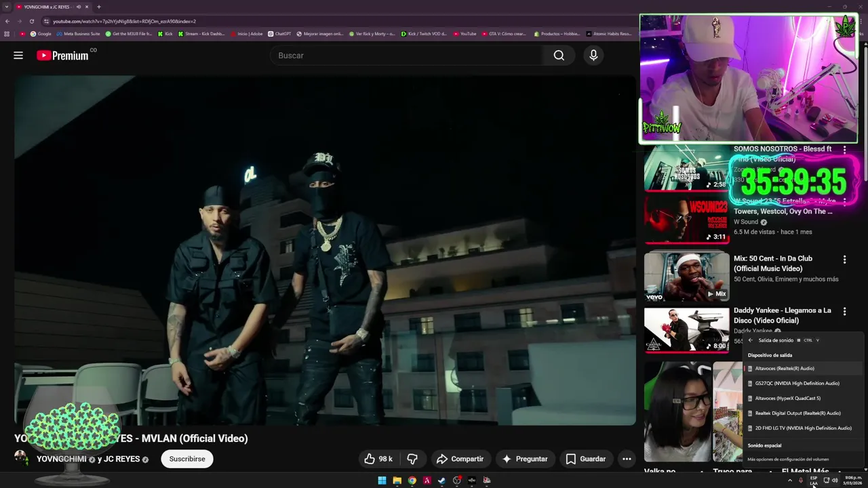Close the YOVNGCHIMI browser tab
868x488 pixels.
pos(87,7)
